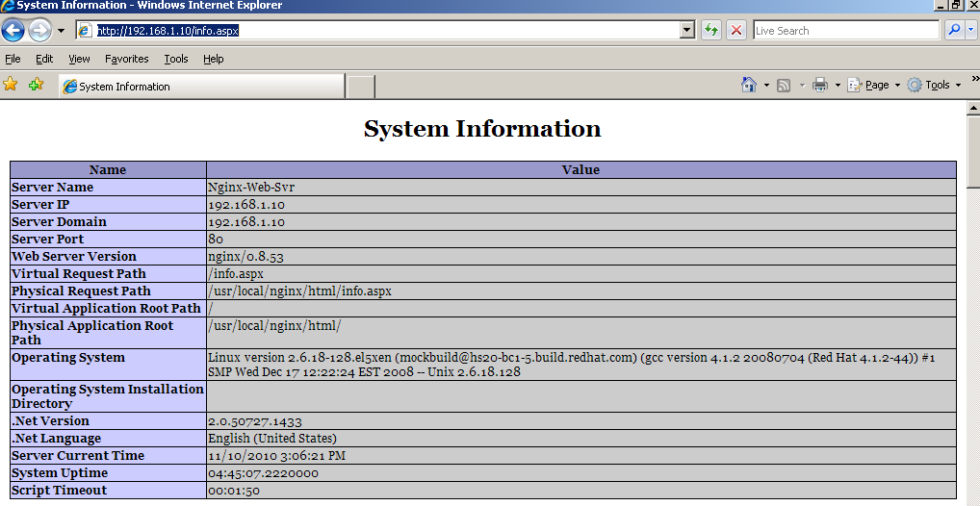Viewport: 980px width, 506px height.
Task: Open Favorites Center star icon
Action: coord(11,85)
